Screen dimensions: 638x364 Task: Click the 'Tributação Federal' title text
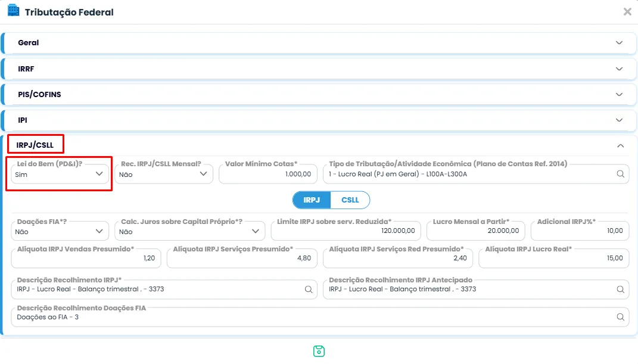coord(69,12)
